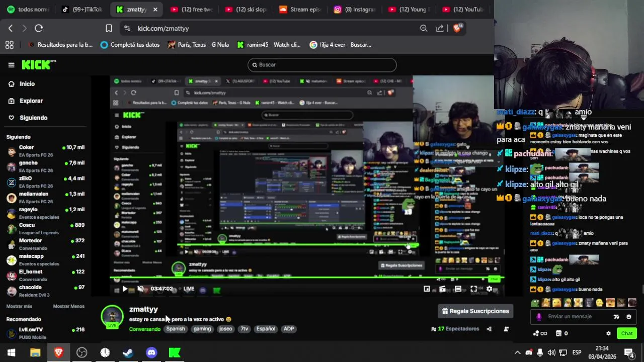Reload the page in browser
The image size is (644, 362).
pos(39,28)
